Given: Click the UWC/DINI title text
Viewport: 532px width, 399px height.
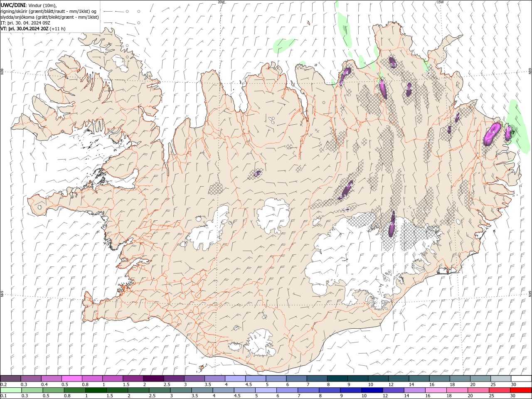Looking at the screenshot, I should pyautogui.click(x=12, y=5).
